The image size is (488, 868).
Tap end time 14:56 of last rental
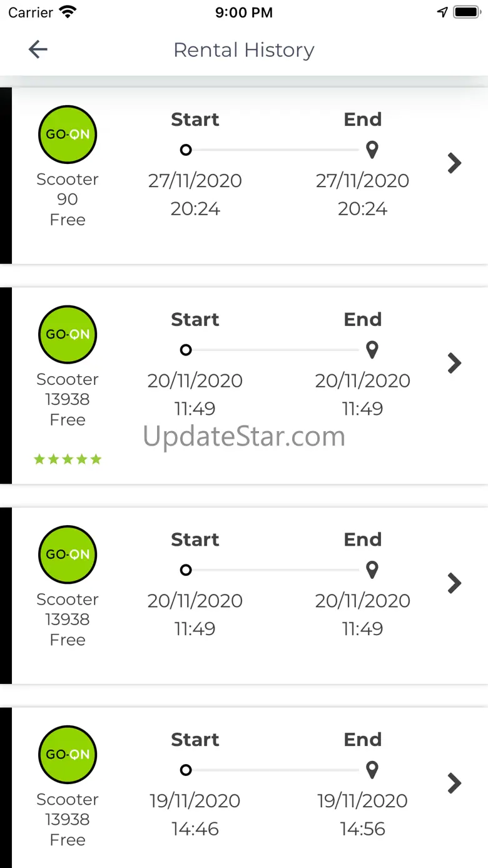[x=363, y=829]
